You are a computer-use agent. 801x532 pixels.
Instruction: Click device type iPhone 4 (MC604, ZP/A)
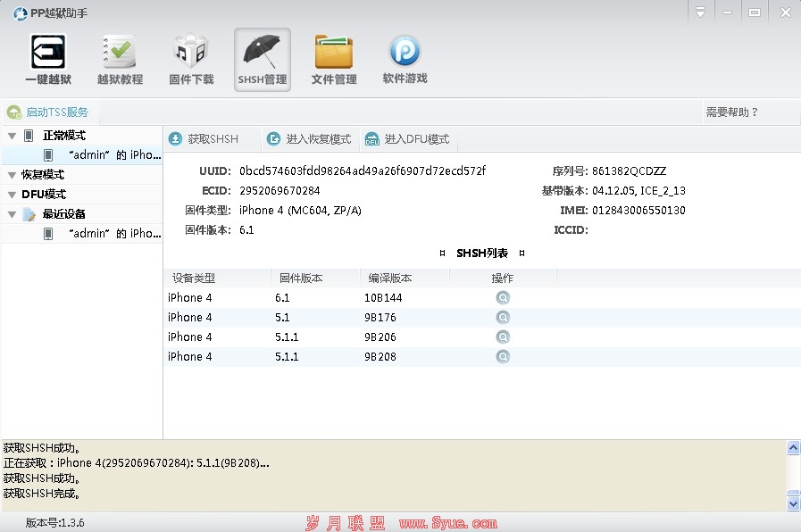coord(300,211)
